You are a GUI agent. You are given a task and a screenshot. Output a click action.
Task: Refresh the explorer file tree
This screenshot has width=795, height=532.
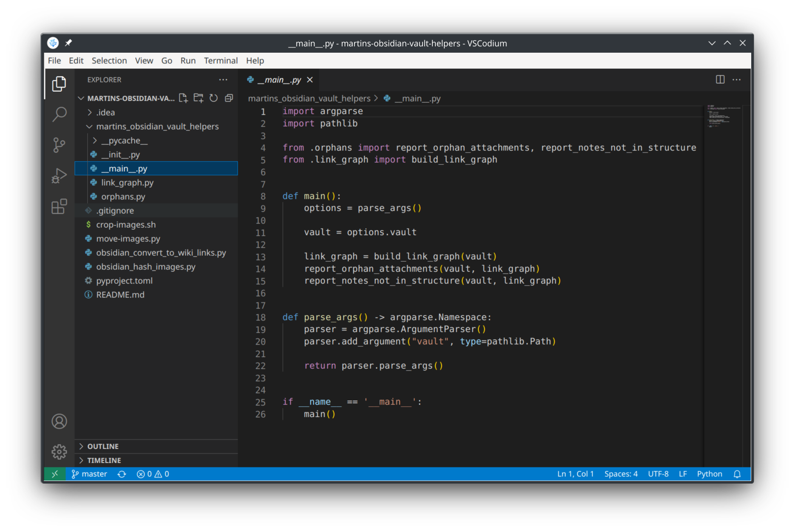[213, 98]
